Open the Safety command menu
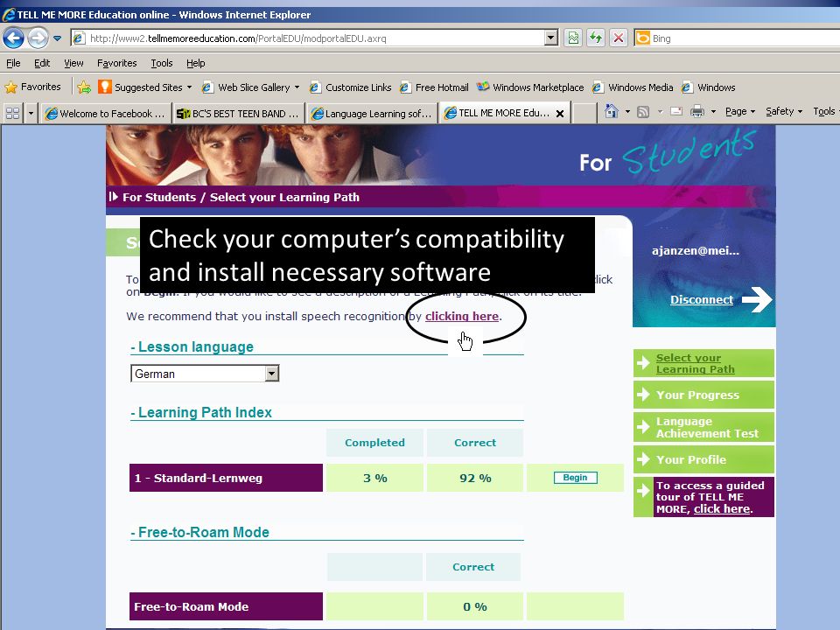The height and width of the screenshot is (630, 840). pyautogui.click(x=784, y=111)
